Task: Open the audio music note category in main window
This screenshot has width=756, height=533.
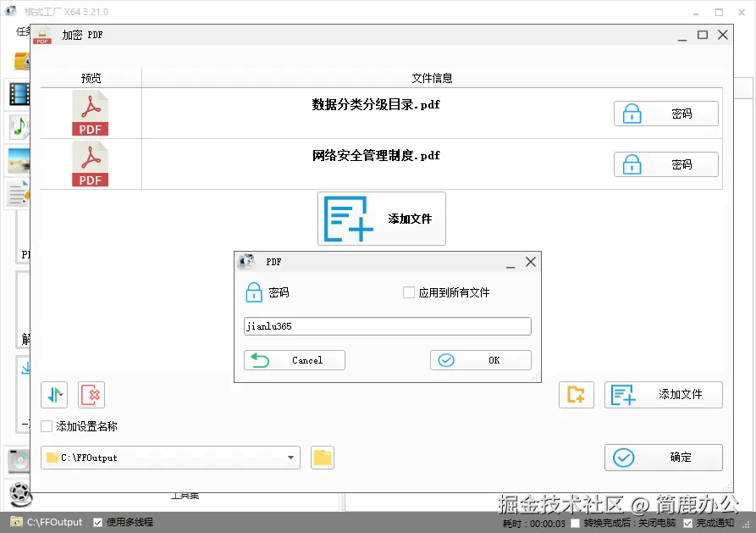Action: coord(19,127)
